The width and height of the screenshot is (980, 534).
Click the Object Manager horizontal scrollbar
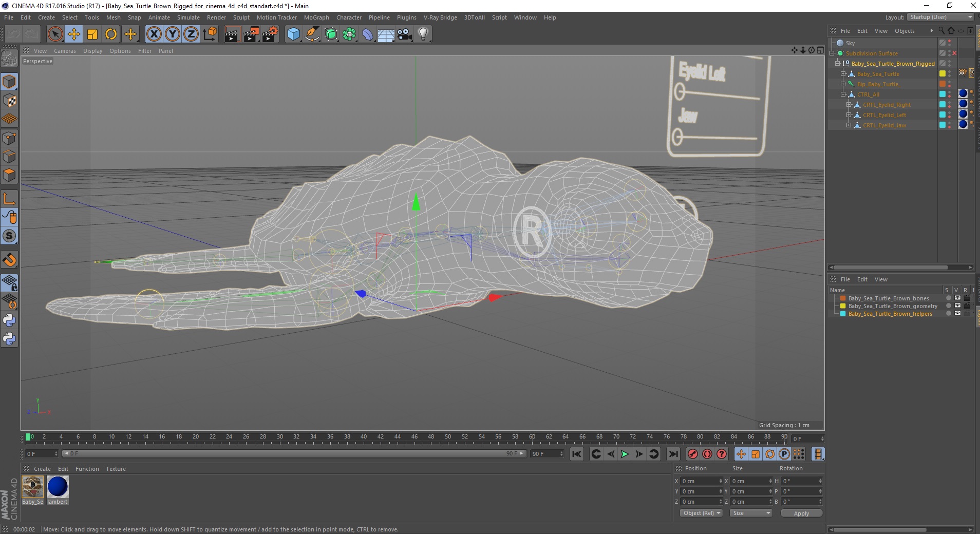coord(901,268)
